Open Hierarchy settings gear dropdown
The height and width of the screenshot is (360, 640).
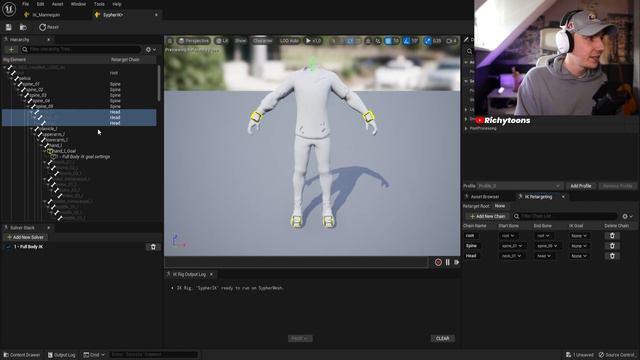click(151, 49)
